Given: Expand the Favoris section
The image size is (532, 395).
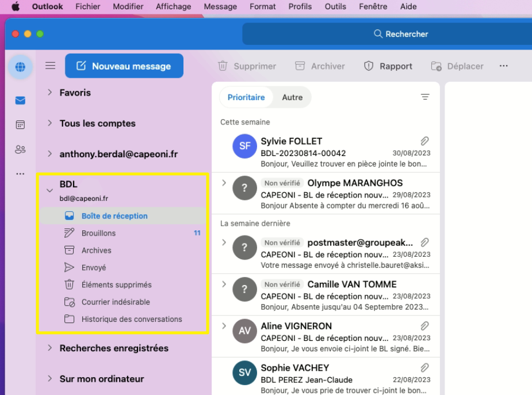Looking at the screenshot, I should coord(50,92).
